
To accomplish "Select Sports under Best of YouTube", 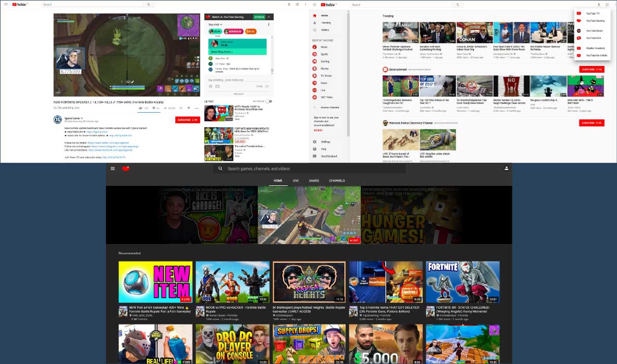I will pyautogui.click(x=325, y=54).
